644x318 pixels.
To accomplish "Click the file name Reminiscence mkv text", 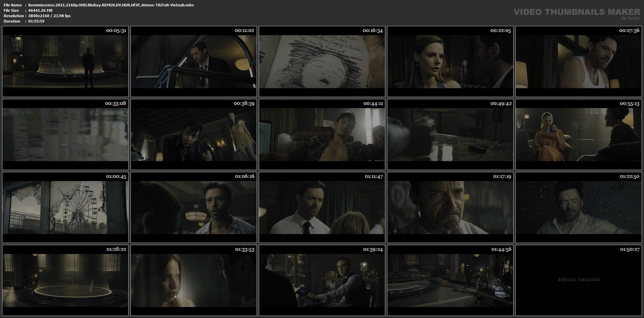I will [111, 5].
